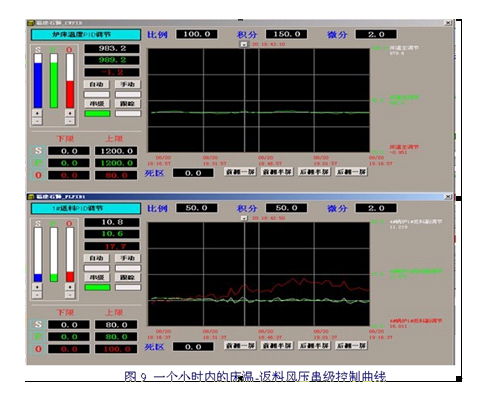Select the 死区 field in the 1#返料 panel
This screenshot has height=405, width=494.
coord(193,347)
